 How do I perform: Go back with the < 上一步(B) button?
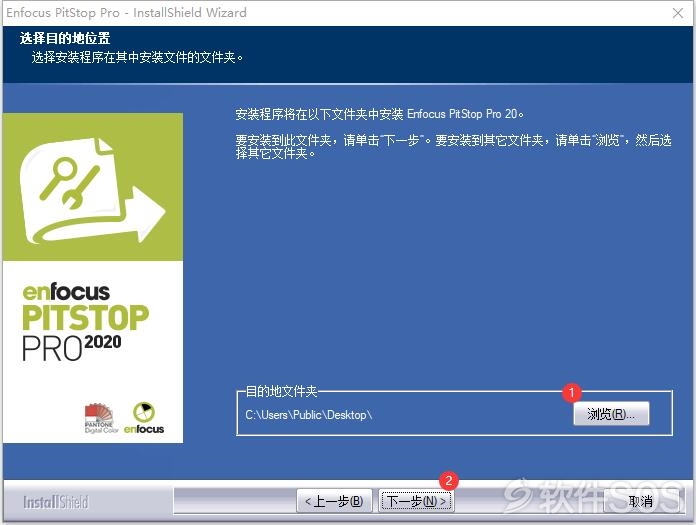click(334, 501)
